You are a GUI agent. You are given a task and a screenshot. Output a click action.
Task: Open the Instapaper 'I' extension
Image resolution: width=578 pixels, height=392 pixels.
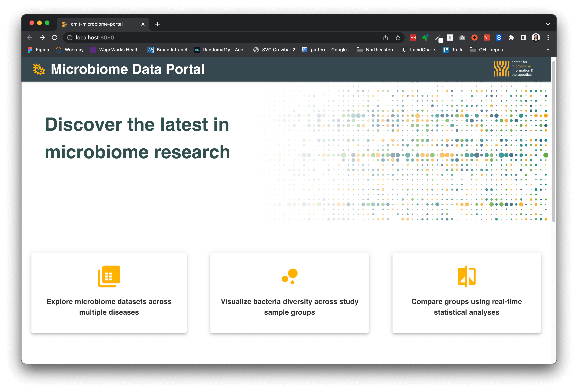tap(450, 38)
